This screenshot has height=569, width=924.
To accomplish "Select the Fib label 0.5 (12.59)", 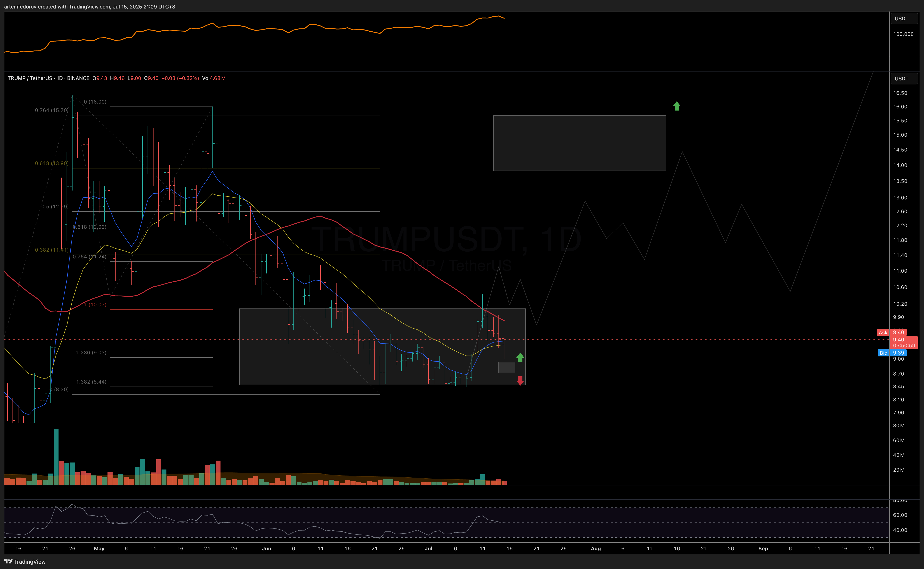I will coord(55,207).
